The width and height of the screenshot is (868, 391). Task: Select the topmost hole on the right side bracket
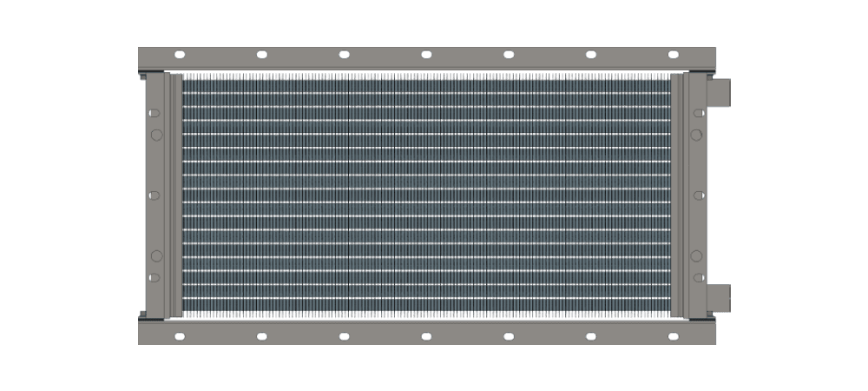[696, 113]
